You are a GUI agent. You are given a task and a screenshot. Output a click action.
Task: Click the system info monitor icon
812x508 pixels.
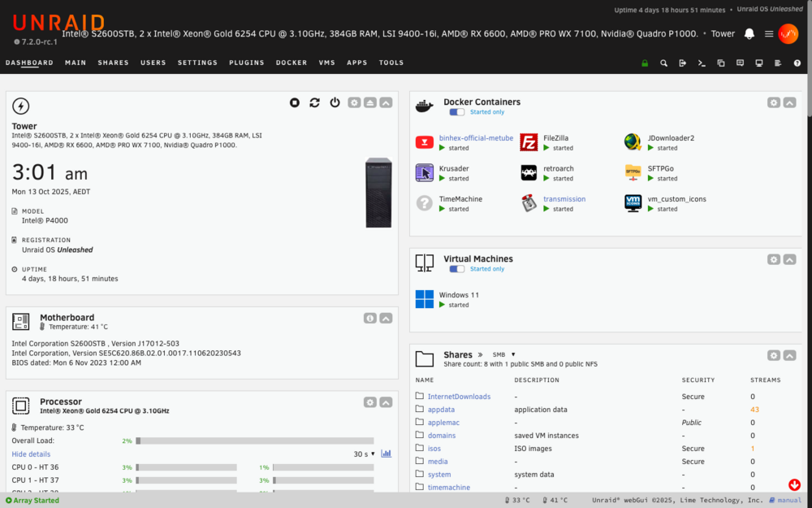759,63
